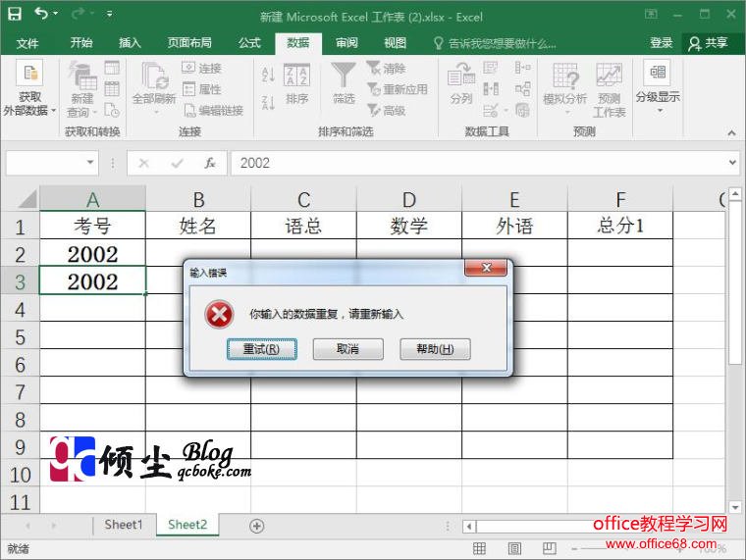Image resolution: width=746 pixels, height=560 pixels.
Task: Click vertical scrollbar up arrow
Action: [735, 193]
